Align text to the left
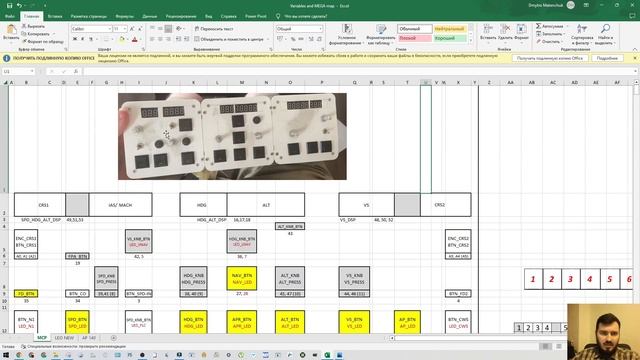640x360 pixels. [x=152, y=39]
